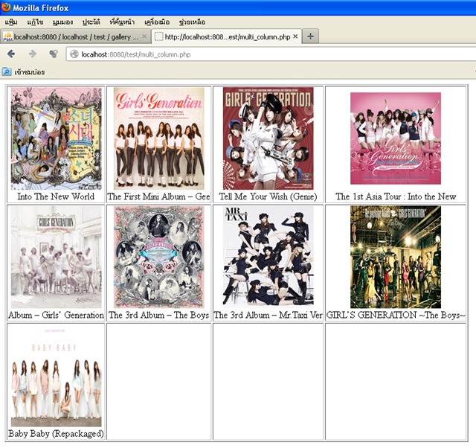Click The First Mini Album Gee cover

coord(158,138)
